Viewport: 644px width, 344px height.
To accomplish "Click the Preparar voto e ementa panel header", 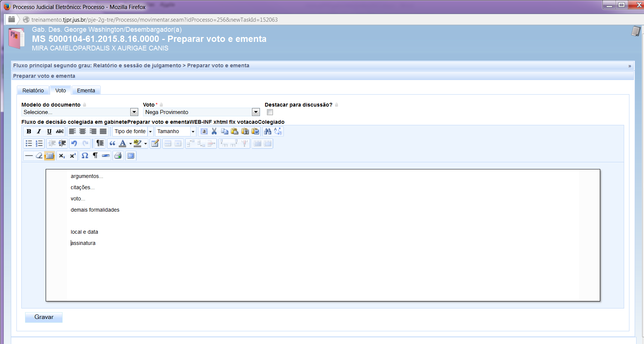I will [322, 76].
